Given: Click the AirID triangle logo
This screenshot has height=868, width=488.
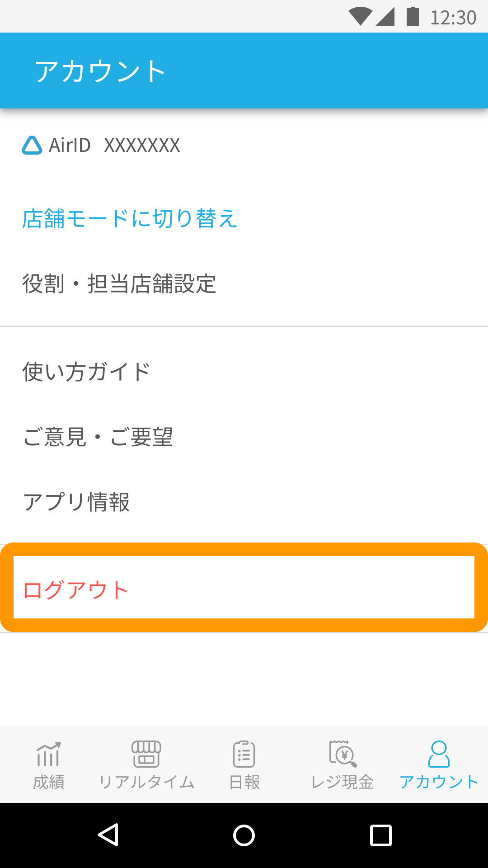Looking at the screenshot, I should click(x=32, y=145).
